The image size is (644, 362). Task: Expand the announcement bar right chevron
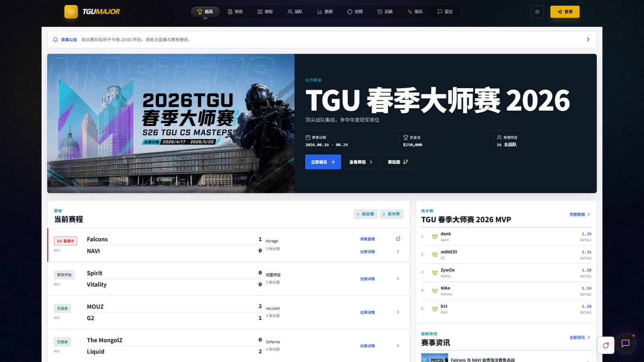point(588,40)
